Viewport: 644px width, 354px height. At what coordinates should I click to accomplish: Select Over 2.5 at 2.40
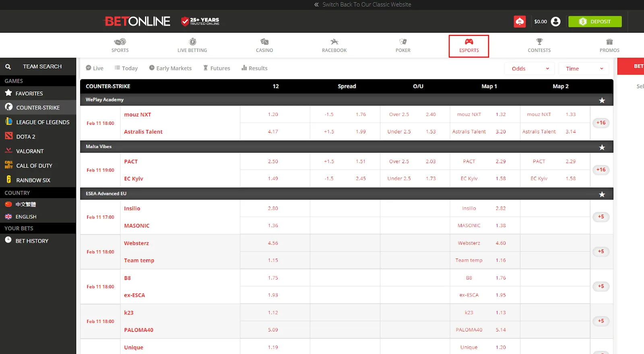pyautogui.click(x=415, y=114)
